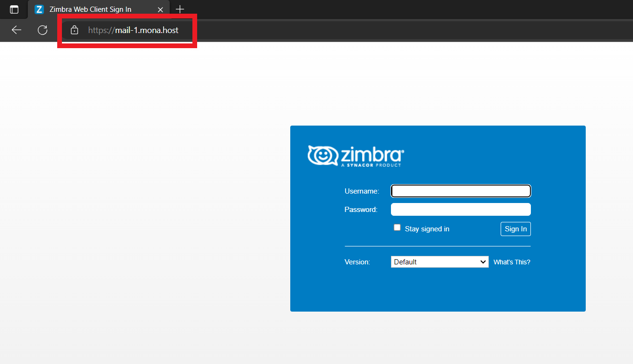Click the Sign In button
The width and height of the screenshot is (633, 364).
[x=516, y=229]
